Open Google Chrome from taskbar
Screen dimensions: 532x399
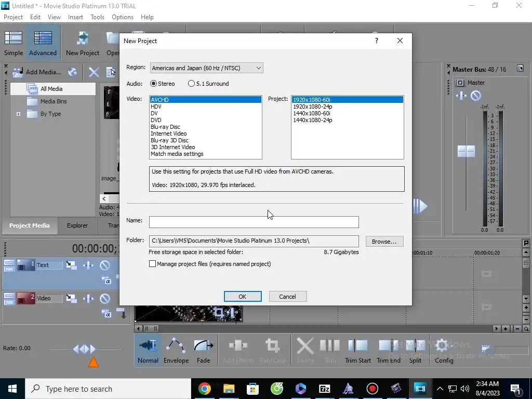204,389
